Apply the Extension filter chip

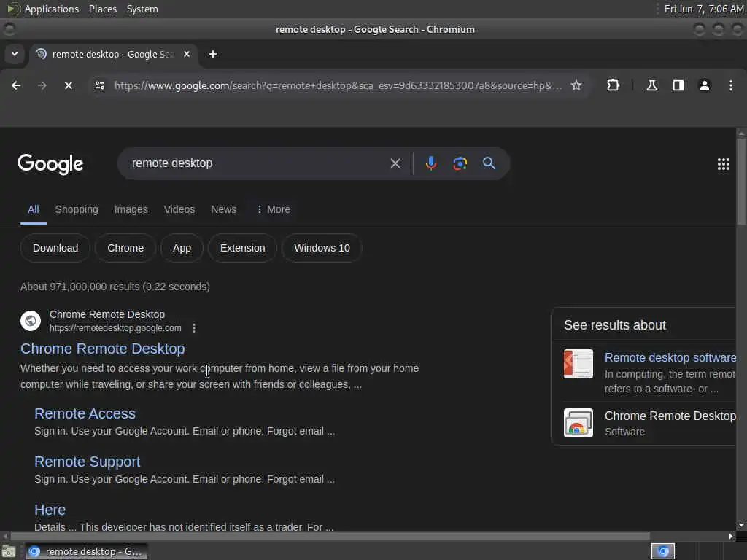pos(242,248)
